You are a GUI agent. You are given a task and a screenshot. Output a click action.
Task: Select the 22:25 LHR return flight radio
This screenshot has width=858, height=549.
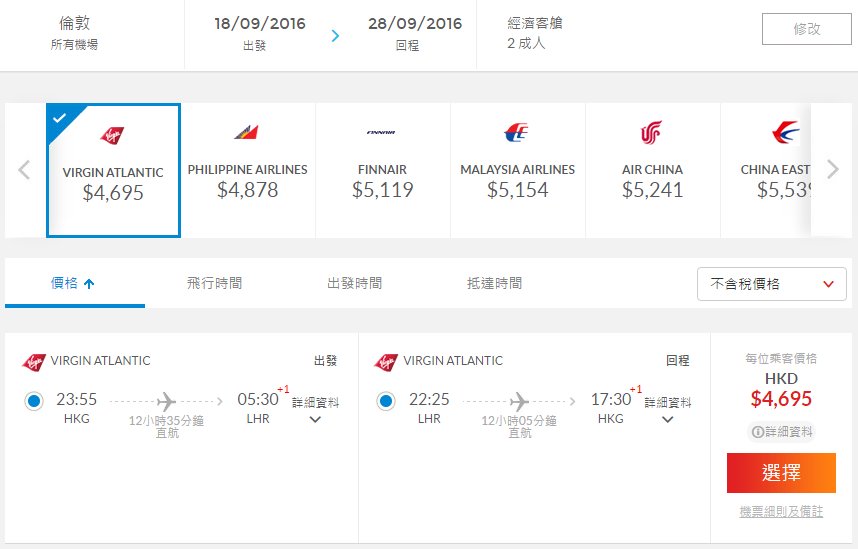pos(386,401)
